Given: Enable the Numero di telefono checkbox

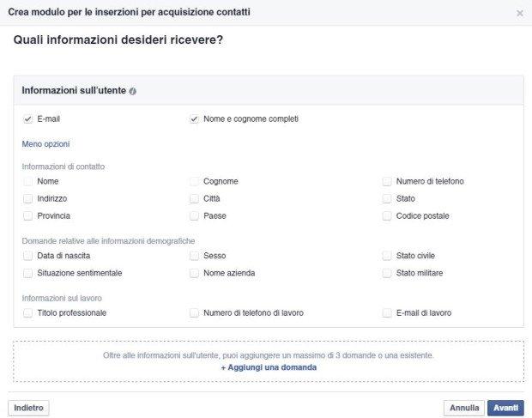Looking at the screenshot, I should 388,181.
